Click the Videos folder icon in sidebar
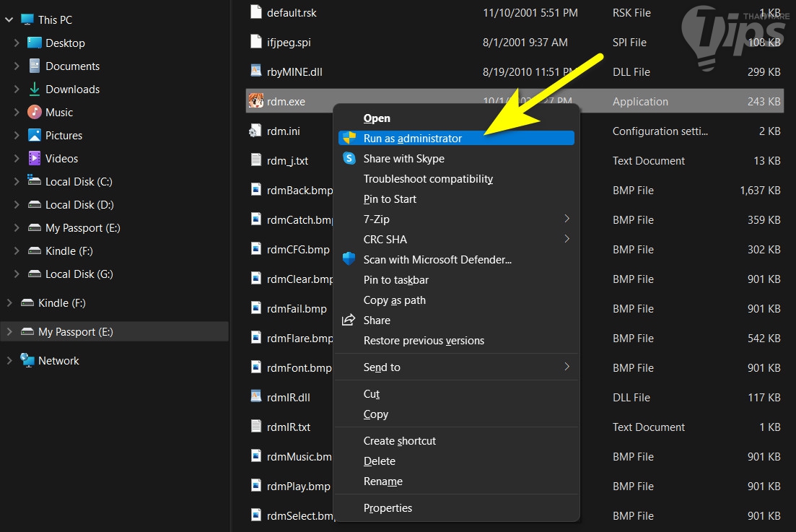 pos(35,158)
